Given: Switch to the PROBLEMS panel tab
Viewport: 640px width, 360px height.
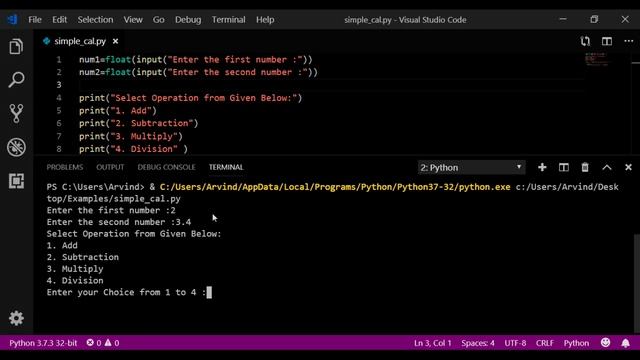Looking at the screenshot, I should coord(64,167).
